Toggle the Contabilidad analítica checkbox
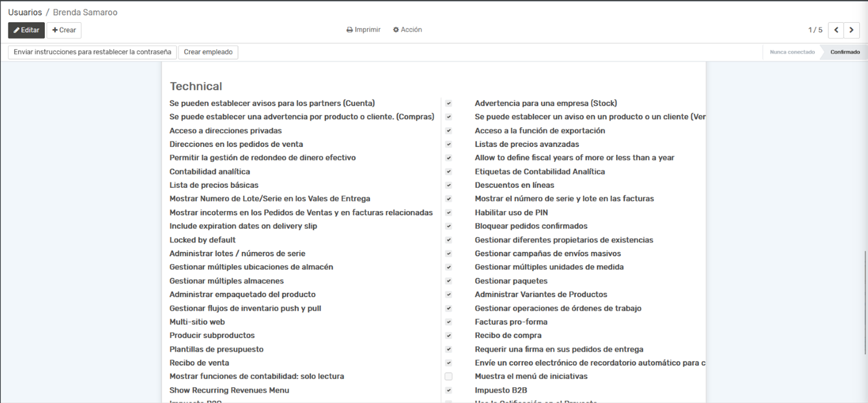Screen dimensions: 868x403 [448, 171]
